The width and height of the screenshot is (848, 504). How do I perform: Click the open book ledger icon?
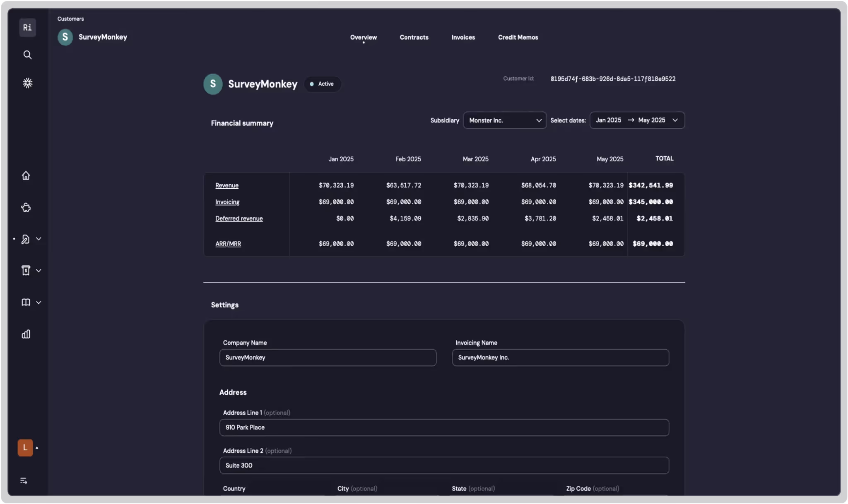pyautogui.click(x=26, y=302)
